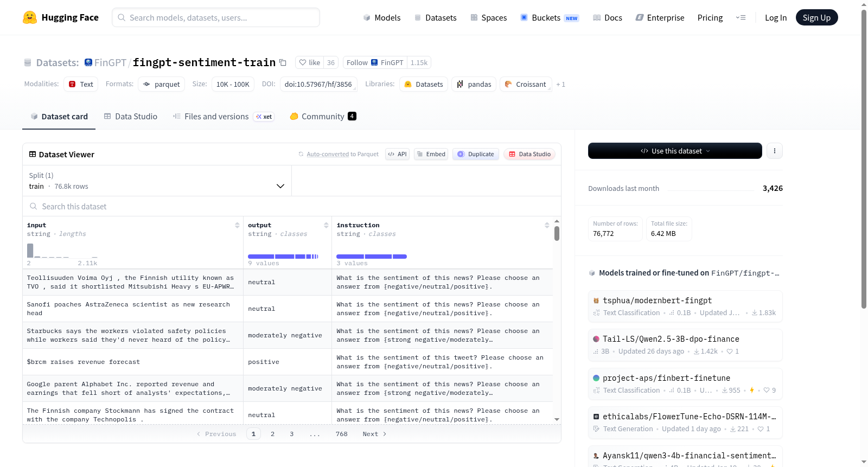Click the DOI doi:10.57967/hf/3856 tag
The image size is (868, 467).
tap(318, 84)
